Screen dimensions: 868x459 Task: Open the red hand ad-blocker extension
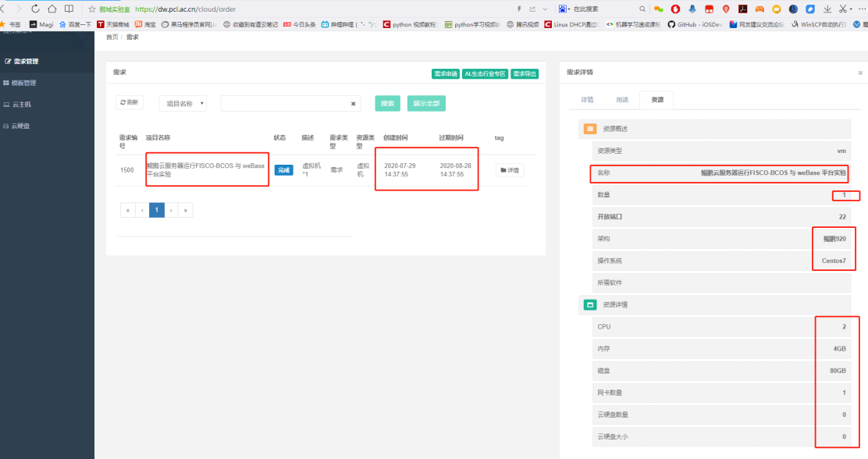click(x=675, y=9)
